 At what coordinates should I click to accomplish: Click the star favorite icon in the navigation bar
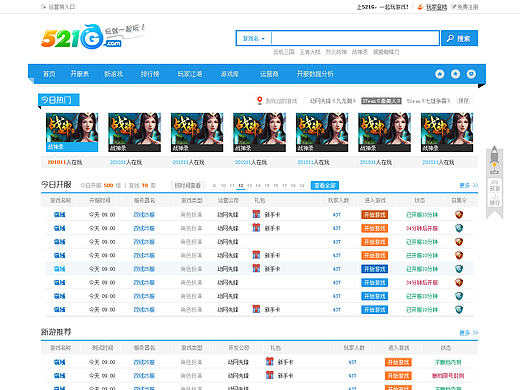pos(455,74)
